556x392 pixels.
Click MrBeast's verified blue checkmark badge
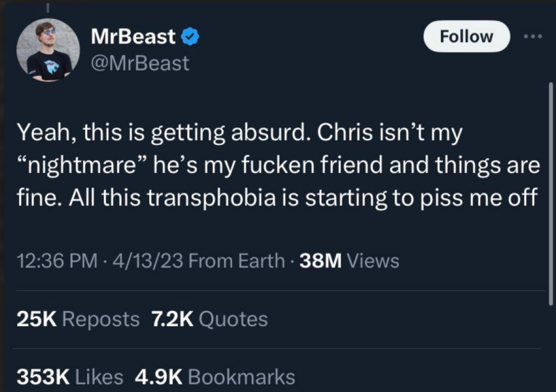188,36
